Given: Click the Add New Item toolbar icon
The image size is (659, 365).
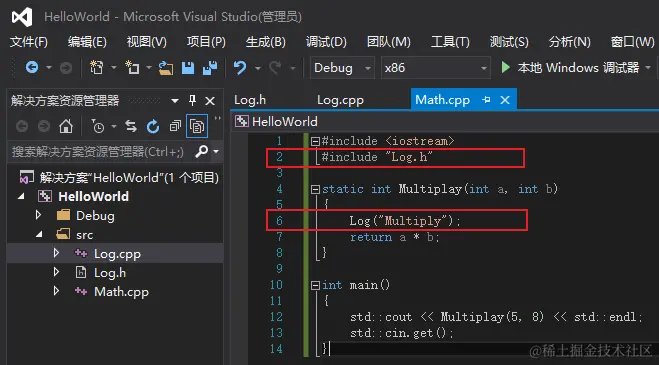Looking at the screenshot, I should pos(132,67).
